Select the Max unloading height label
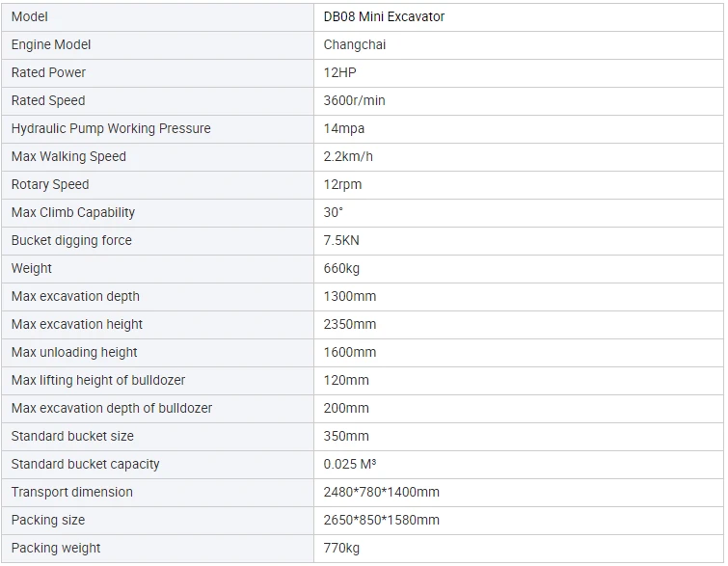This screenshot has height=566, width=728. point(74,352)
